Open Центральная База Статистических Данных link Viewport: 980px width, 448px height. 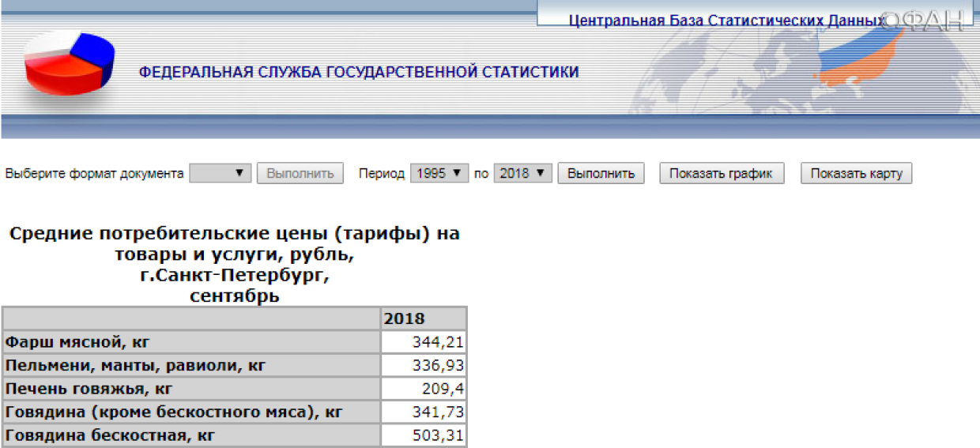click(726, 21)
